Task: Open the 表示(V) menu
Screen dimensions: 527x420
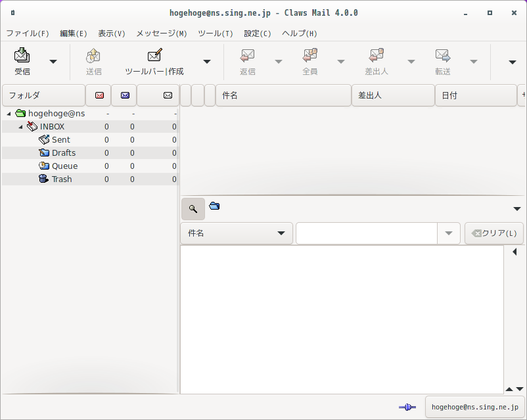Action: coord(112,34)
